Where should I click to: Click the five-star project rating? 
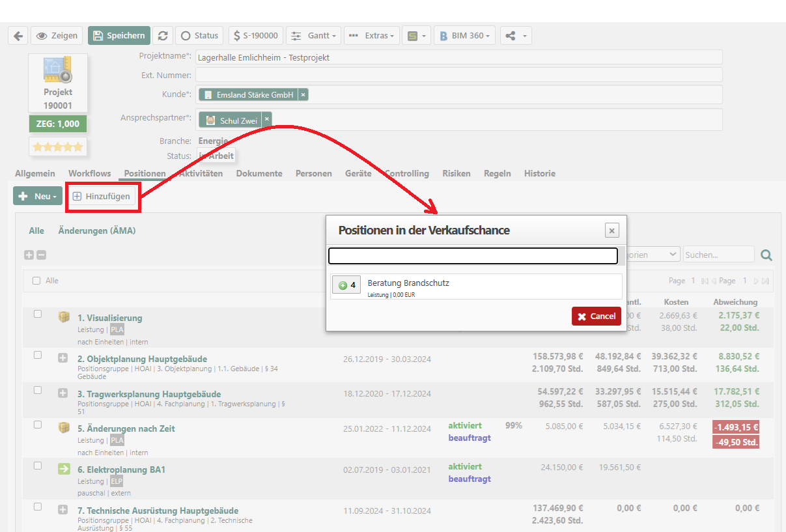pos(58,147)
